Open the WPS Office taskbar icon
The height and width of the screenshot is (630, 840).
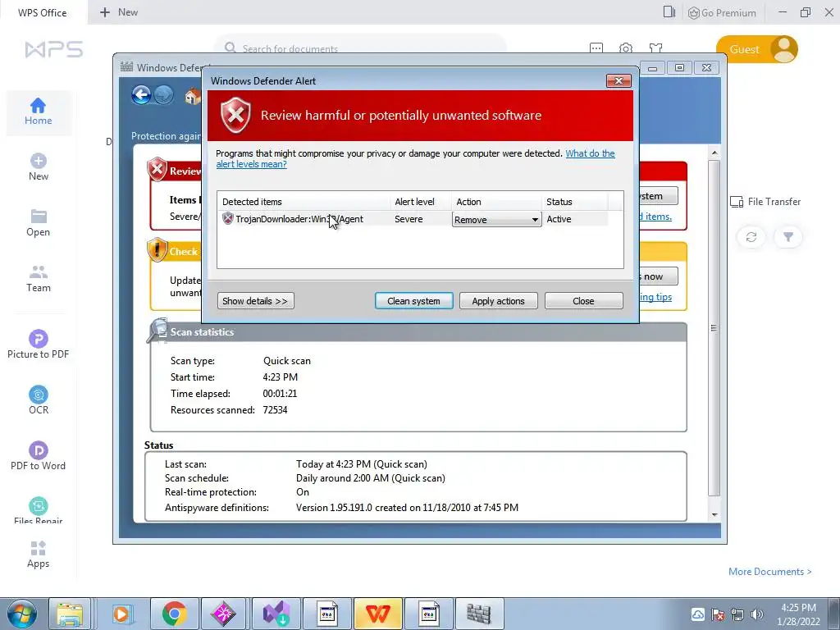point(377,614)
